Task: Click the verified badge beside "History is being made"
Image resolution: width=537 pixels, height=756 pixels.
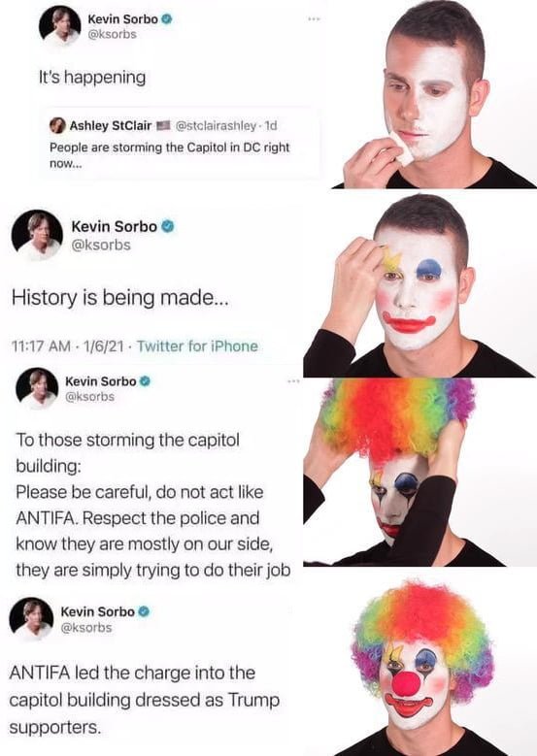Action: [167, 227]
